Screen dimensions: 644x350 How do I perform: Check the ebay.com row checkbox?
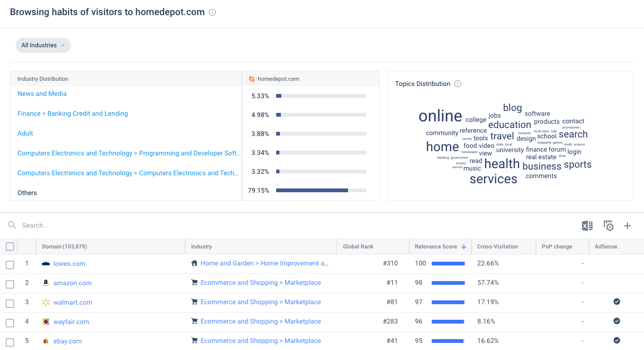click(10, 342)
